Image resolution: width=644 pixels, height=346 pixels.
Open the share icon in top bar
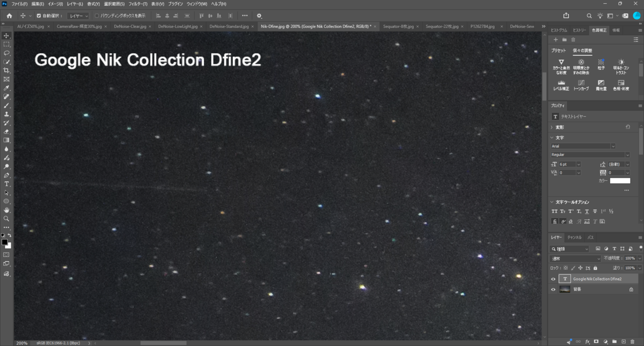click(x=566, y=16)
